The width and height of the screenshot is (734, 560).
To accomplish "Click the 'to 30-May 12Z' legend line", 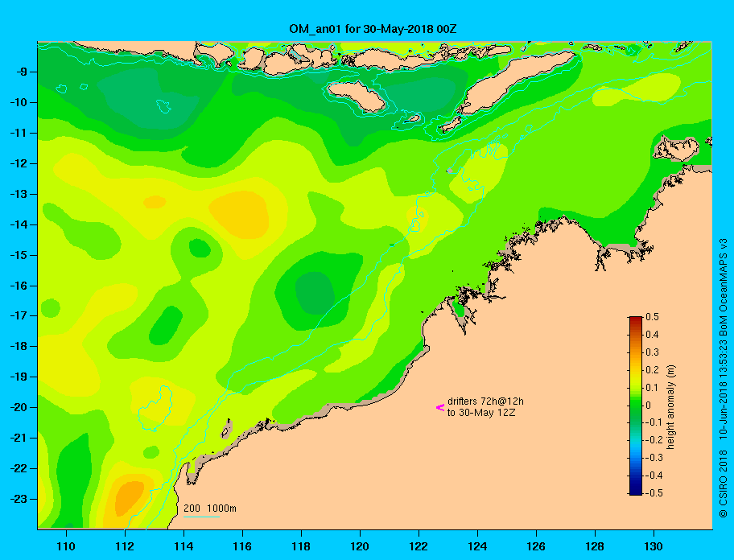I will [x=481, y=413].
